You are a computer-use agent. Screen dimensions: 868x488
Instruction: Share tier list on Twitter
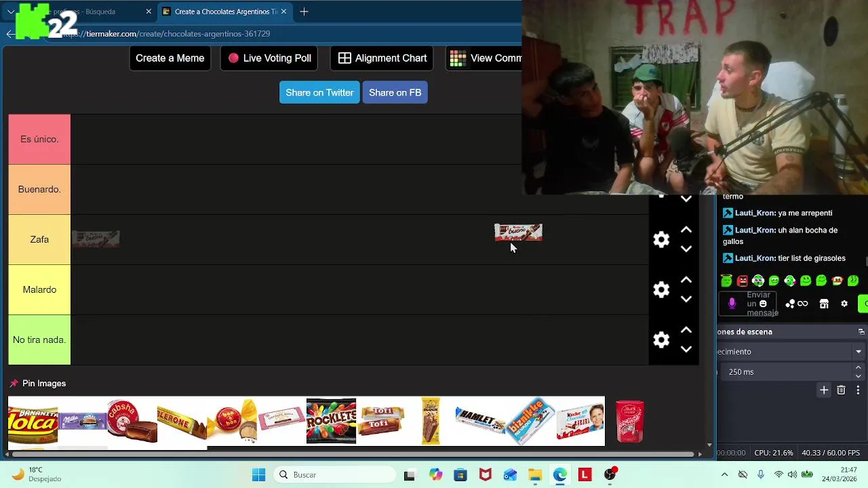coord(319,93)
